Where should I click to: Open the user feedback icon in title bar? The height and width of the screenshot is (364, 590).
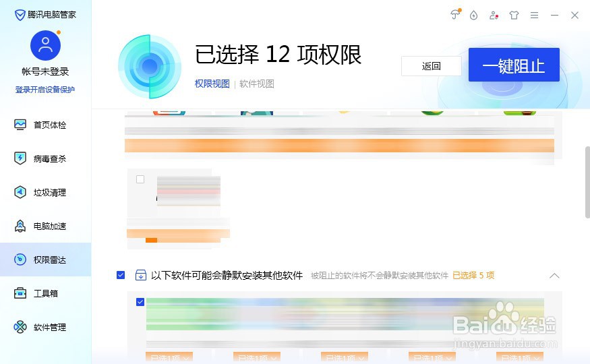coord(494,16)
